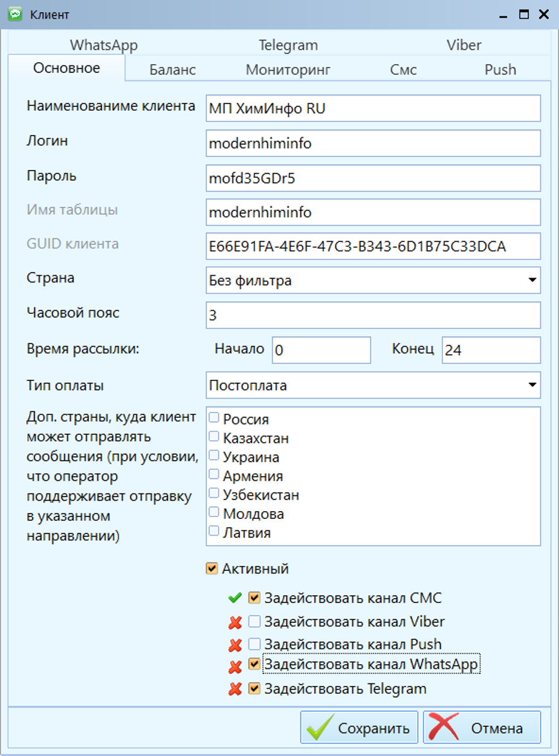The width and height of the screenshot is (559, 756).
Task: Switch to the Мониторинг tab
Action: pyautogui.click(x=288, y=70)
